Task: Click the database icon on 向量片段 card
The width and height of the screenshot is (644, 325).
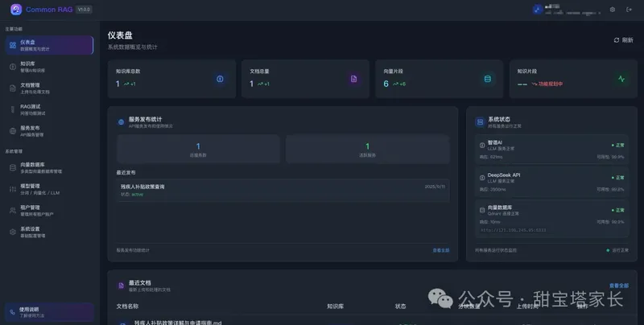Action: tap(488, 79)
